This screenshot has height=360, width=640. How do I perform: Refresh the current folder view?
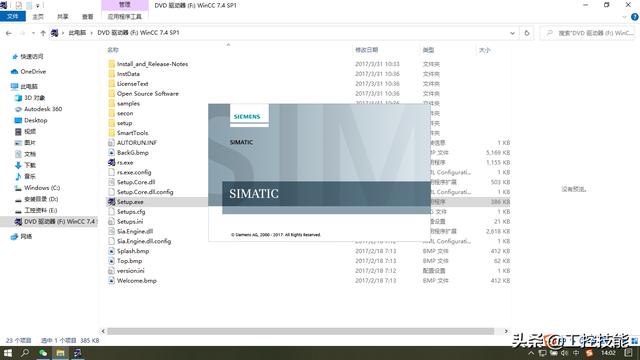[x=527, y=33]
